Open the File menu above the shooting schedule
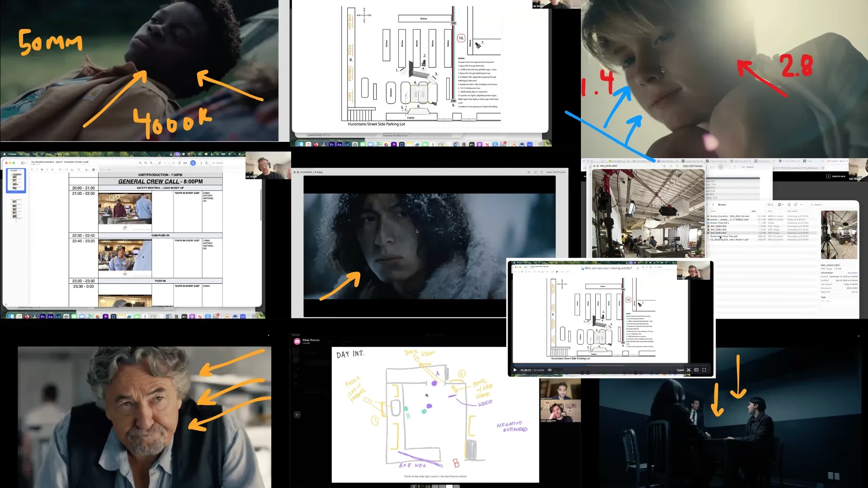 21,154
